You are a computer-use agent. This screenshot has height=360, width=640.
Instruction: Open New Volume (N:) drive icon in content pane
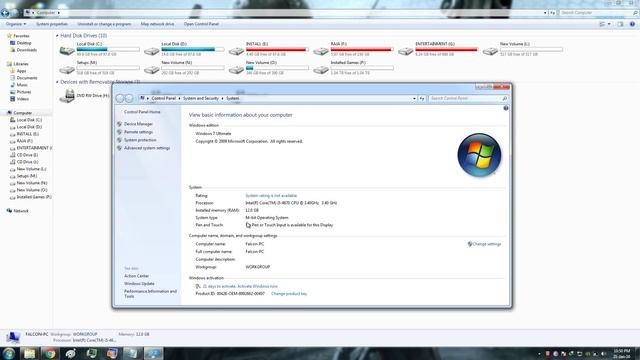(151, 70)
